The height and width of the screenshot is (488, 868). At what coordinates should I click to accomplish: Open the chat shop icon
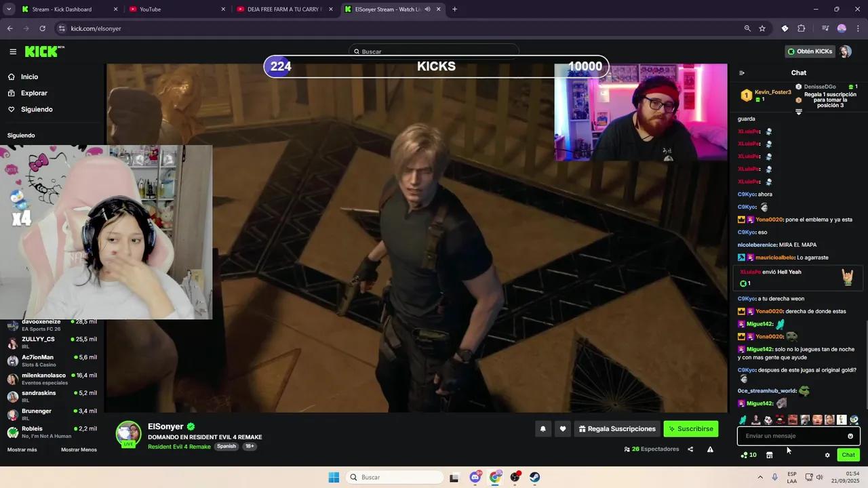pos(769,455)
